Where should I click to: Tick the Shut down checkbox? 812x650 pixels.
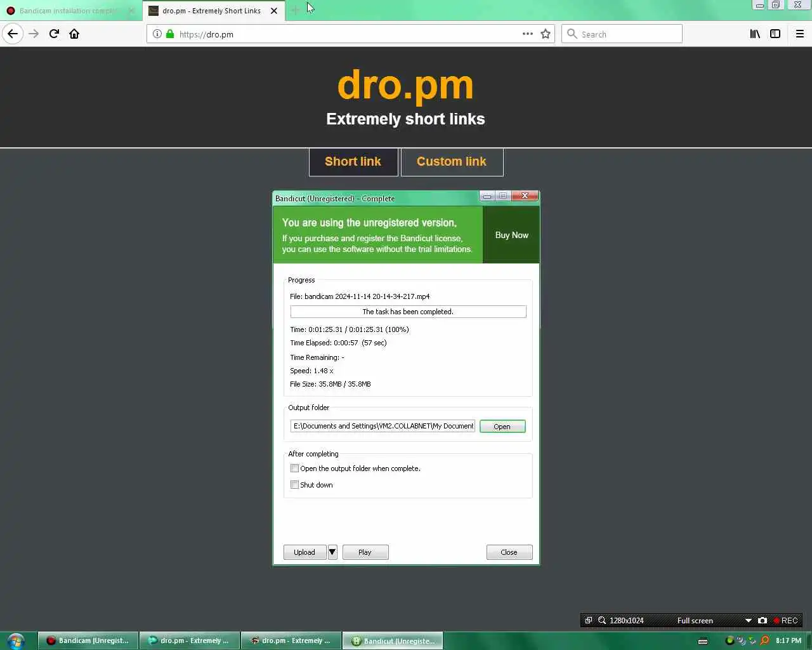(x=294, y=485)
